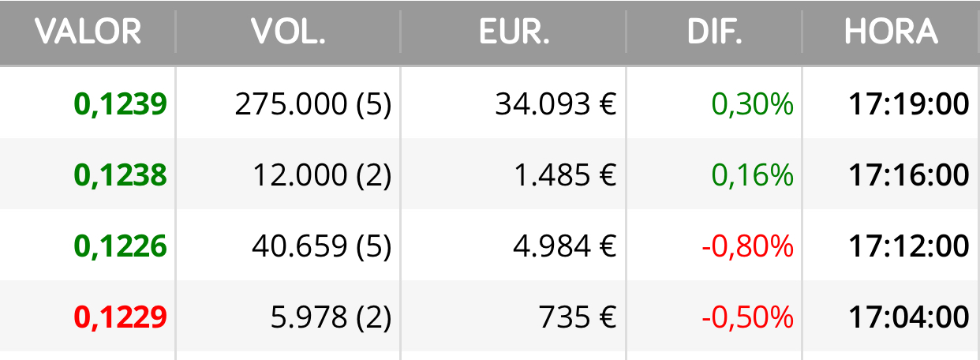Click volume cell 12.000 (2)
Viewport: 980px width, 360px height.
point(322,175)
